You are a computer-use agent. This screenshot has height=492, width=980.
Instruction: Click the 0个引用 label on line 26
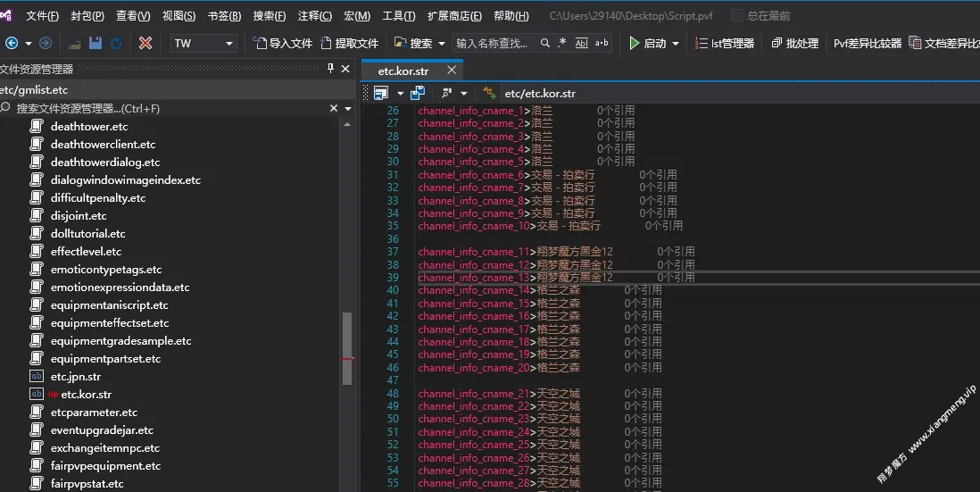(x=616, y=110)
